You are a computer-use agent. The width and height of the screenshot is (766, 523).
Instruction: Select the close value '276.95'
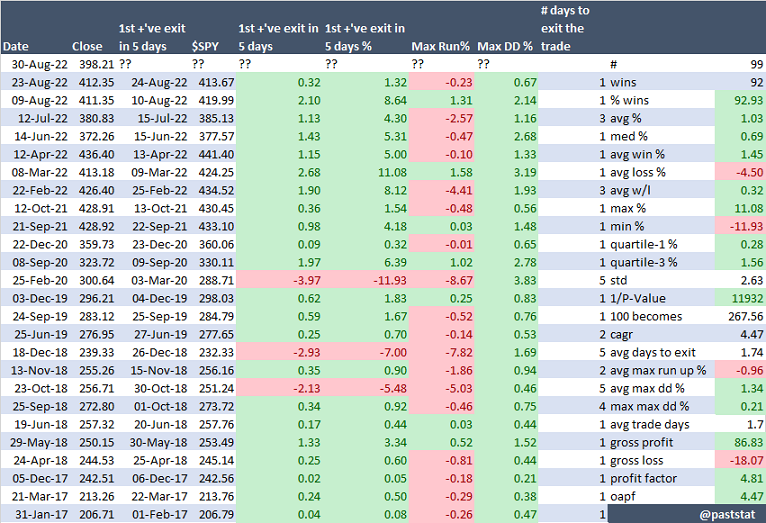pyautogui.click(x=96, y=335)
